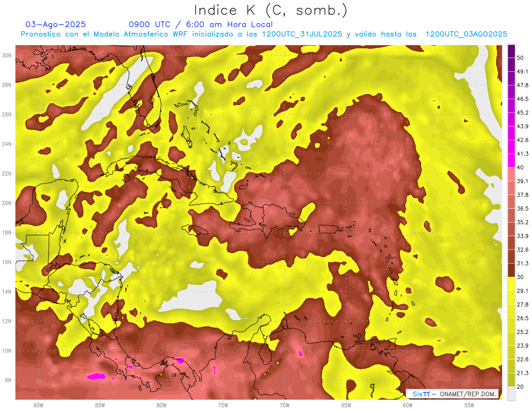532x411 pixels.
Task: Click the color bar value 41.3
Action: click(522, 154)
